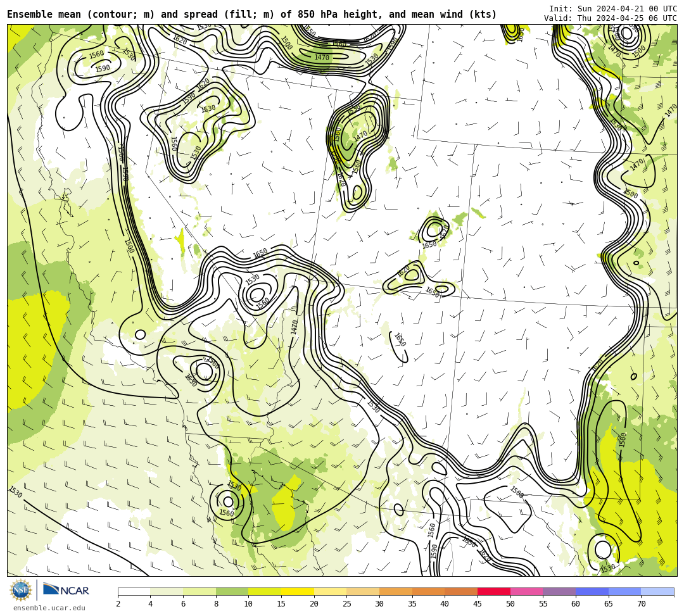684x616 pixels.
Task: Click the purple 55–60 colorbar segment
Action: [559, 591]
